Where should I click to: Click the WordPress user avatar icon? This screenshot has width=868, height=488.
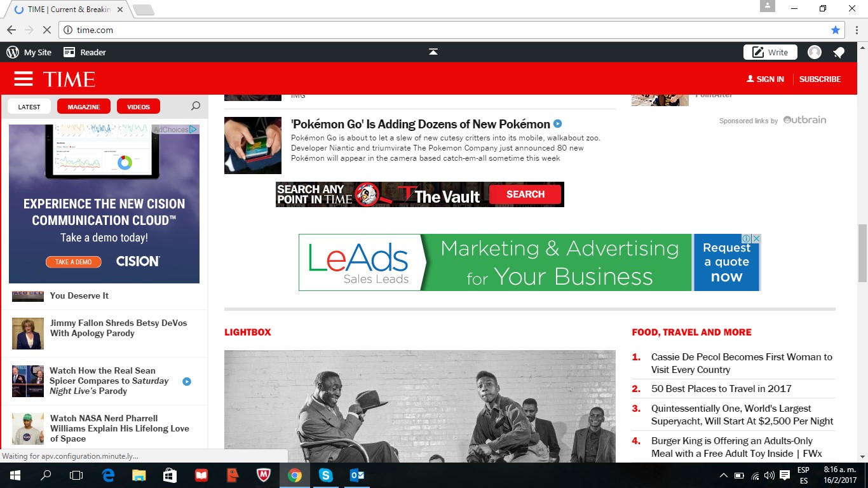click(815, 52)
